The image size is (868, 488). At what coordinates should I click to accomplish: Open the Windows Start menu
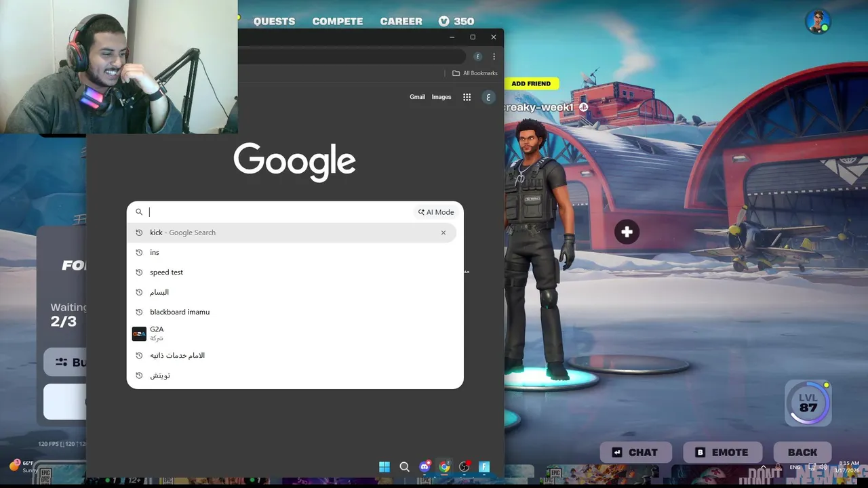[384, 466]
